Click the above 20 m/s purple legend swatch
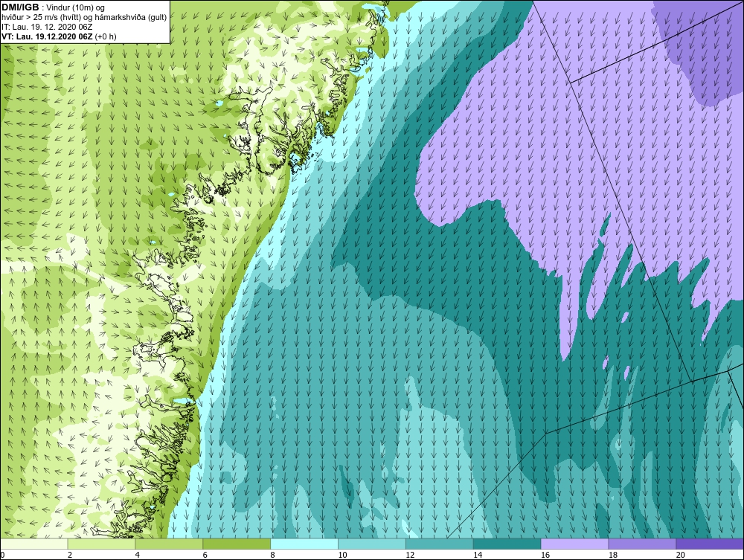744x560 pixels. click(710, 544)
